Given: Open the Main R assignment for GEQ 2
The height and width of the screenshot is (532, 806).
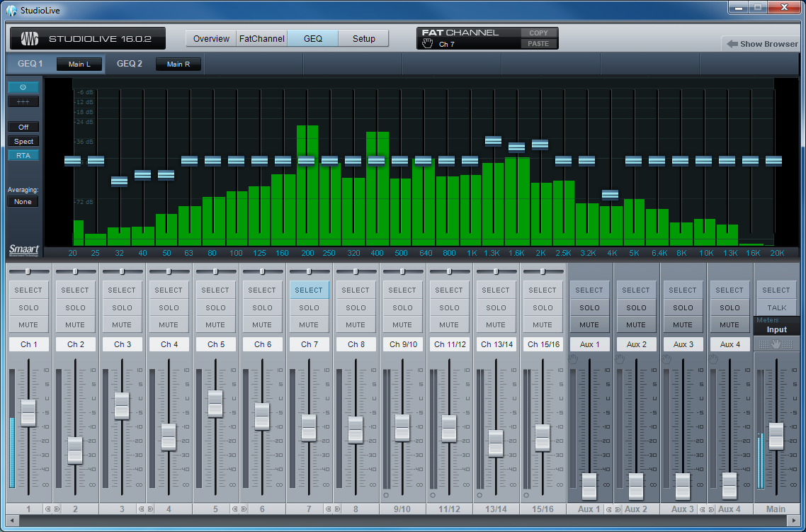Looking at the screenshot, I should click(178, 64).
